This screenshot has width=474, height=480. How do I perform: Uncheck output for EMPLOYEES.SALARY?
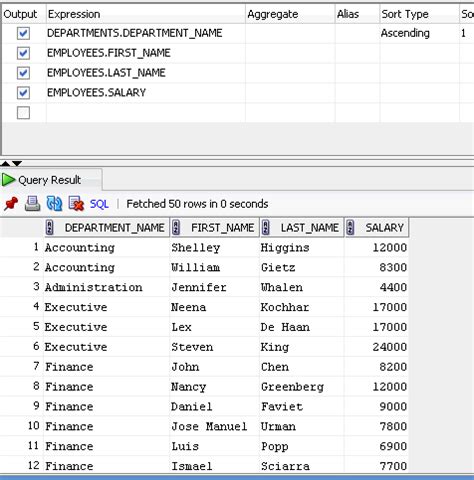[23, 93]
